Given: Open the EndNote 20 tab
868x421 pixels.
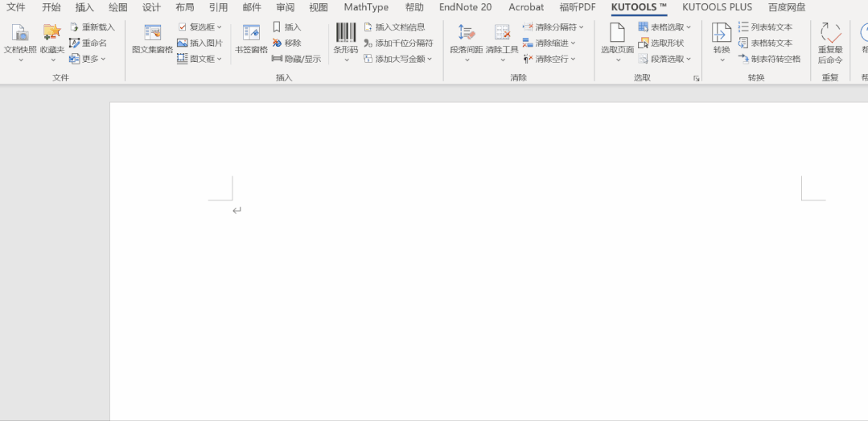Looking at the screenshot, I should coord(465,7).
